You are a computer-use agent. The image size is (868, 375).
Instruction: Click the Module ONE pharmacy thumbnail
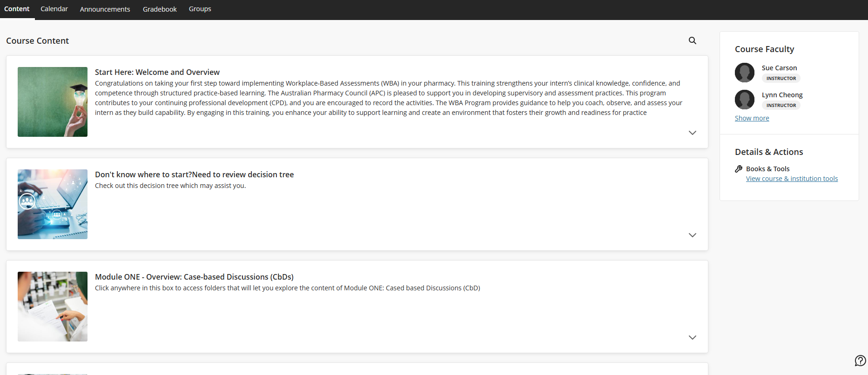pos(53,307)
